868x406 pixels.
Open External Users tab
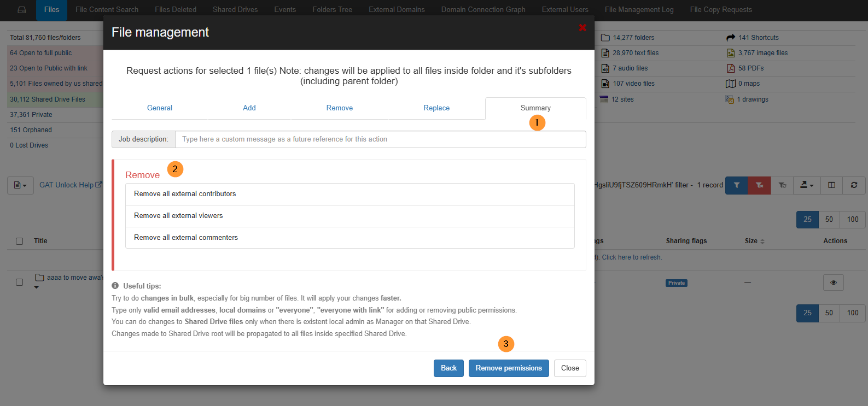coord(565,10)
